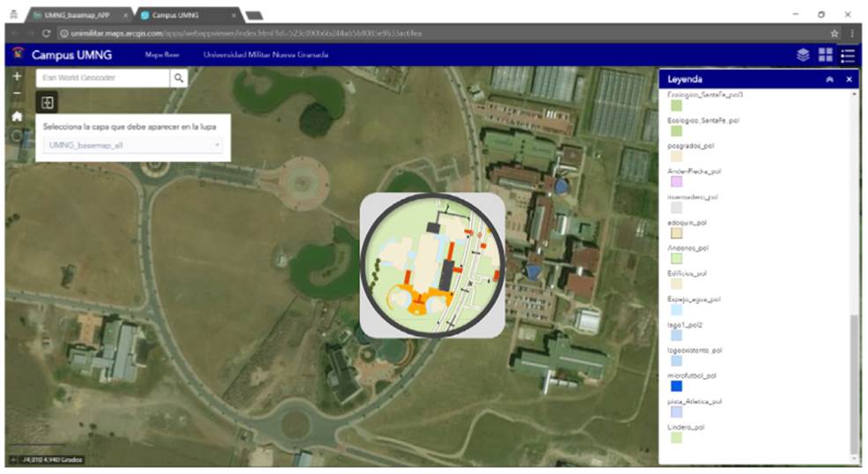This screenshot has height=474, width=868.
Task: Open the Layer List stack icon
Action: coord(803,55)
